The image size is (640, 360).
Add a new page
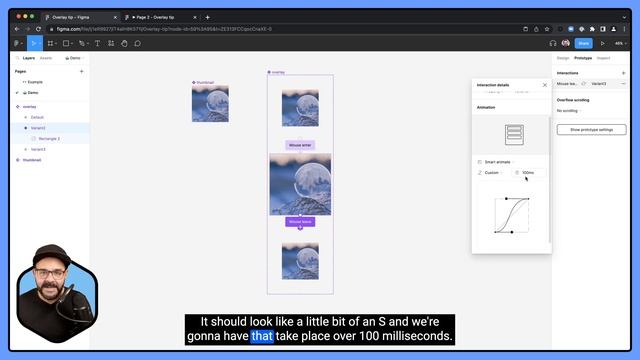[81, 71]
